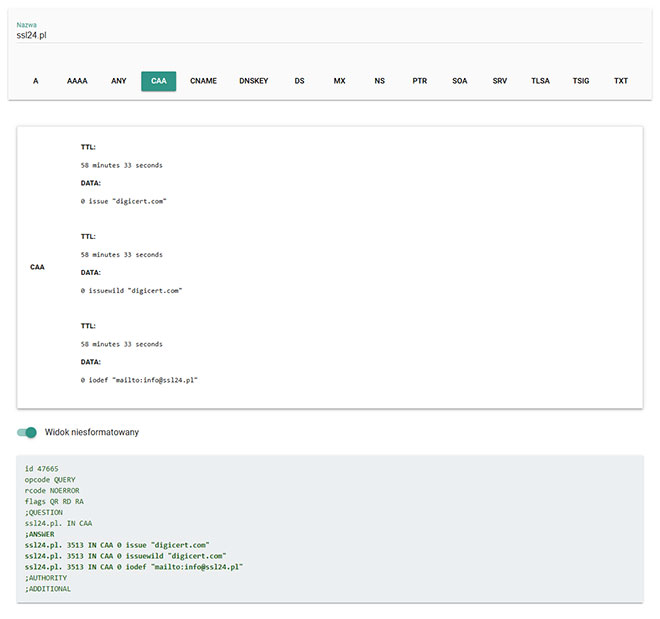Look up SOA record
The height and width of the screenshot is (619, 660).
(460, 81)
